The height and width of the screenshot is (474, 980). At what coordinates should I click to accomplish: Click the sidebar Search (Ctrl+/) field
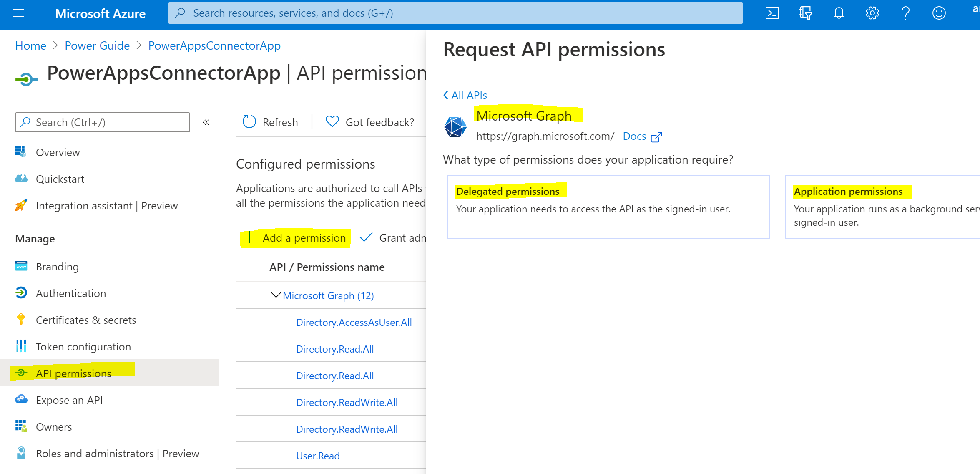pos(103,122)
